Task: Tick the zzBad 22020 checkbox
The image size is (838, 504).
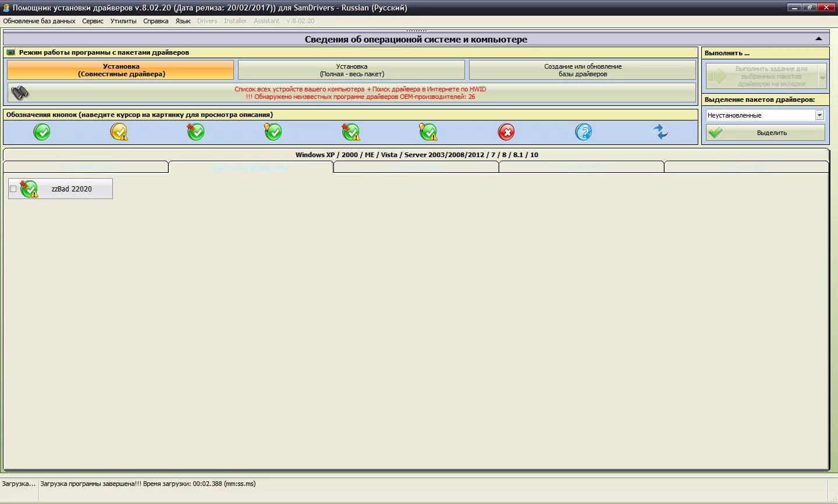Action: pyautogui.click(x=13, y=189)
